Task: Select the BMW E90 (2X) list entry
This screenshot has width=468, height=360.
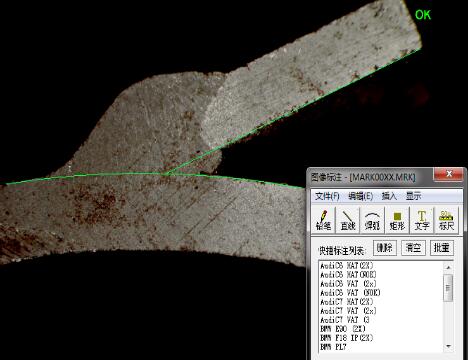Action: pos(343,329)
